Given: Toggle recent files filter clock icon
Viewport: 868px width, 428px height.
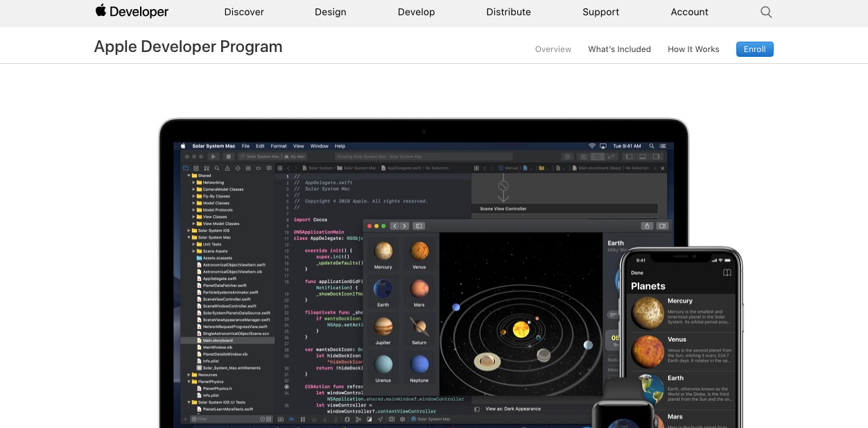Looking at the screenshot, I should pyautogui.click(x=263, y=419).
